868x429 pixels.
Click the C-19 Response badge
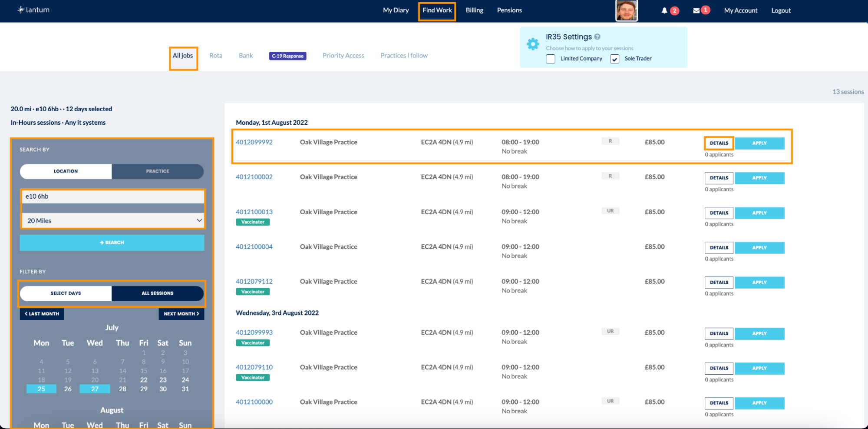pyautogui.click(x=287, y=56)
